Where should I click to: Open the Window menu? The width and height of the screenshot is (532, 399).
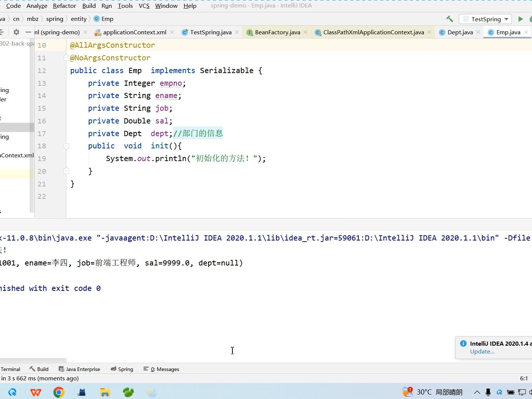coord(166,6)
